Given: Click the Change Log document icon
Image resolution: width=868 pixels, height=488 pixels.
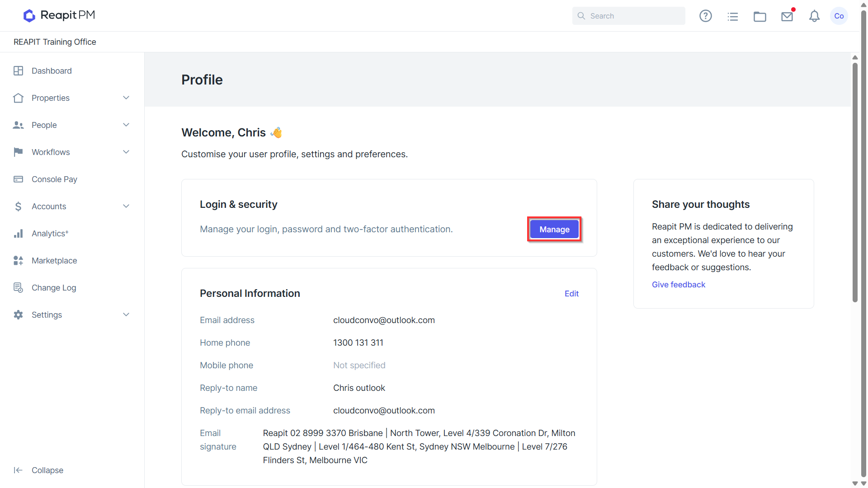Looking at the screenshot, I should click(x=18, y=288).
